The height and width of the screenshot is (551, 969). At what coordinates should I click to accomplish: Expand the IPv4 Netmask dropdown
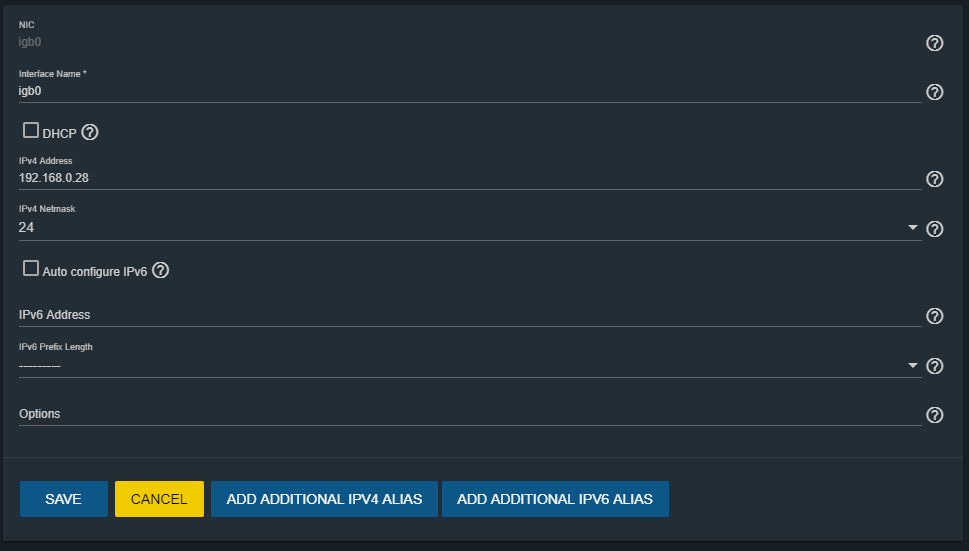[913, 228]
